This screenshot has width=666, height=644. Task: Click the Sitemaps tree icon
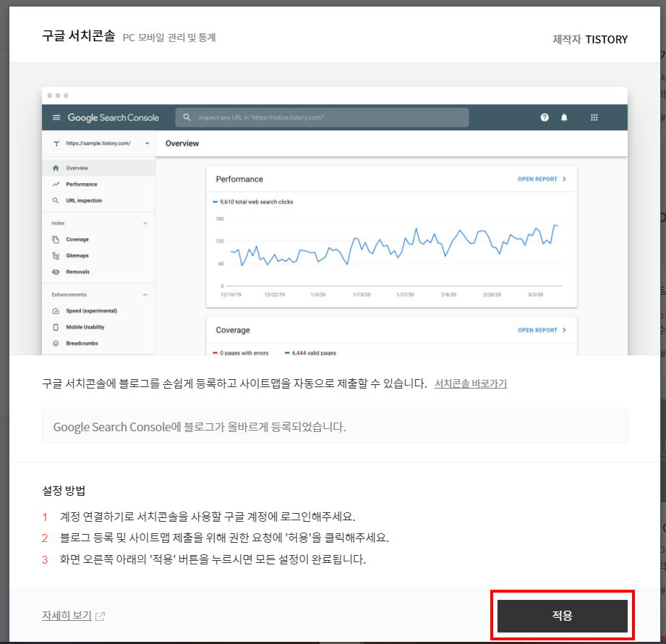[x=56, y=255]
